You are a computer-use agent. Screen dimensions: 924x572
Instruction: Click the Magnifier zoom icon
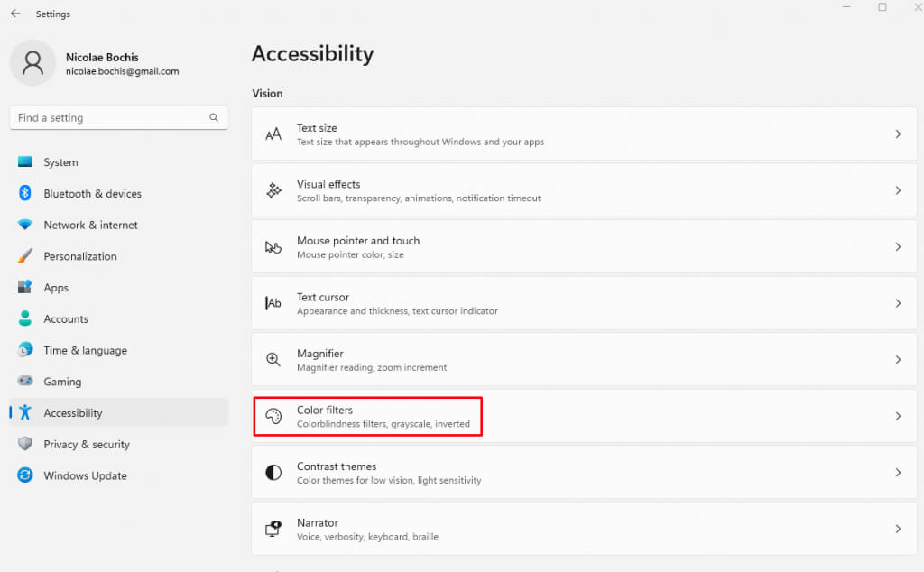click(273, 360)
